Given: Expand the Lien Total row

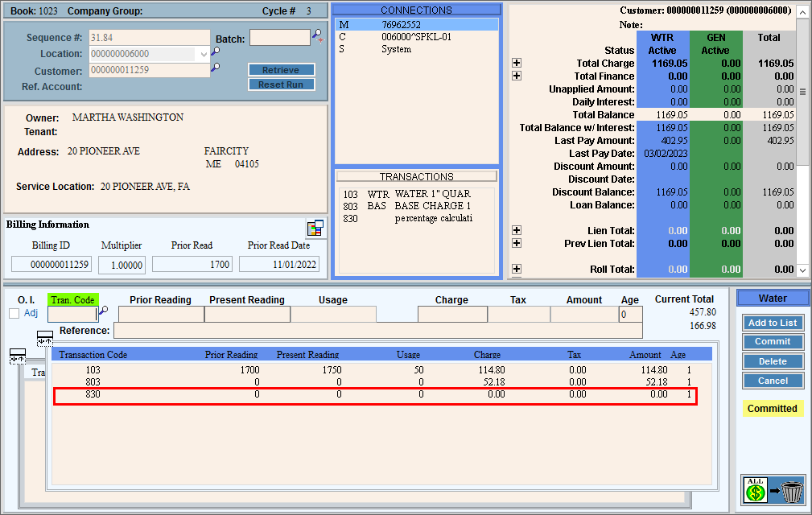Looking at the screenshot, I should [x=517, y=231].
